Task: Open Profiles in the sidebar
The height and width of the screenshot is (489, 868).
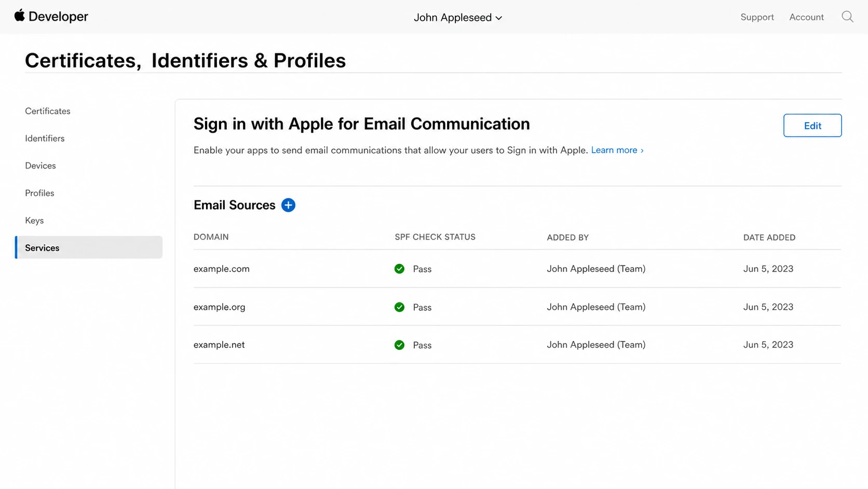Action: (39, 193)
